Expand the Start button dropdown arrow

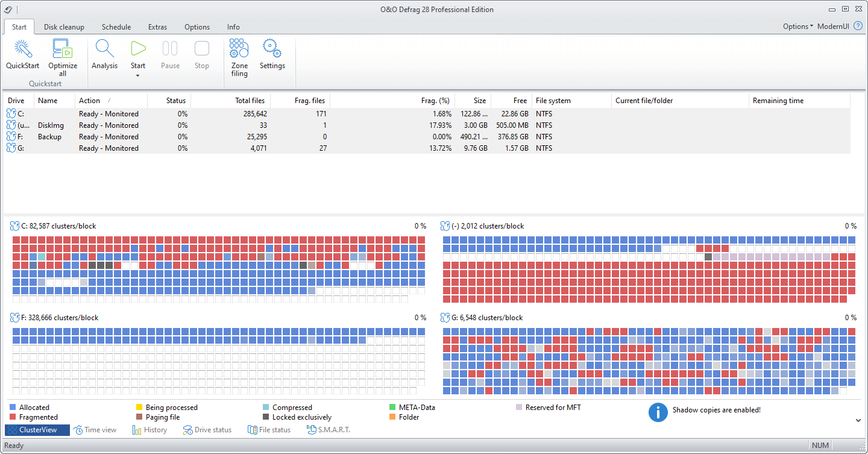coord(138,75)
